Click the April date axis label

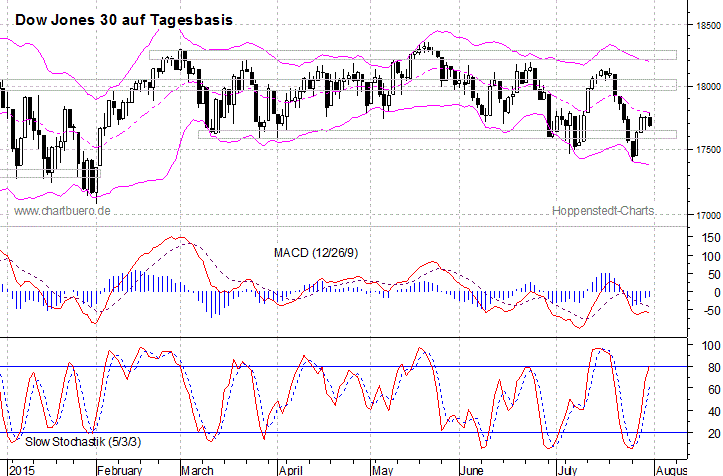point(291,470)
